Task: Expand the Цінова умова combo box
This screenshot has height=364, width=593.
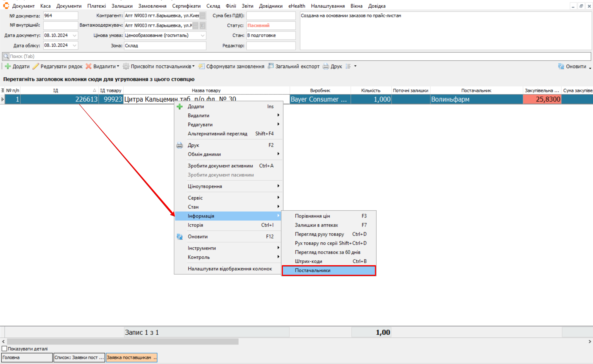Action: click(202, 35)
